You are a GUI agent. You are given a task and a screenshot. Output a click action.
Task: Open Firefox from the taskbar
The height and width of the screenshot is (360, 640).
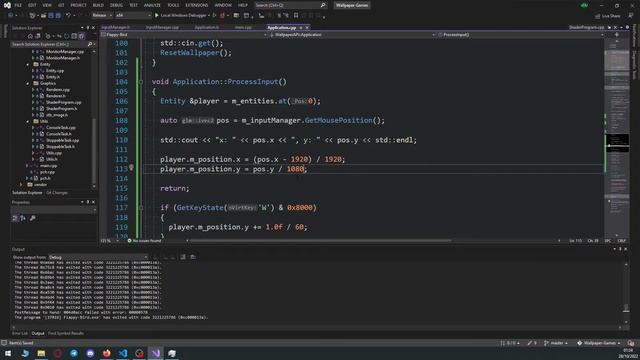(x=107, y=353)
